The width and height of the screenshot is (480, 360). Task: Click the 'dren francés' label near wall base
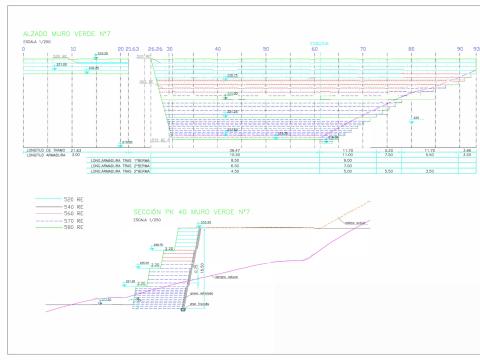[199, 304]
